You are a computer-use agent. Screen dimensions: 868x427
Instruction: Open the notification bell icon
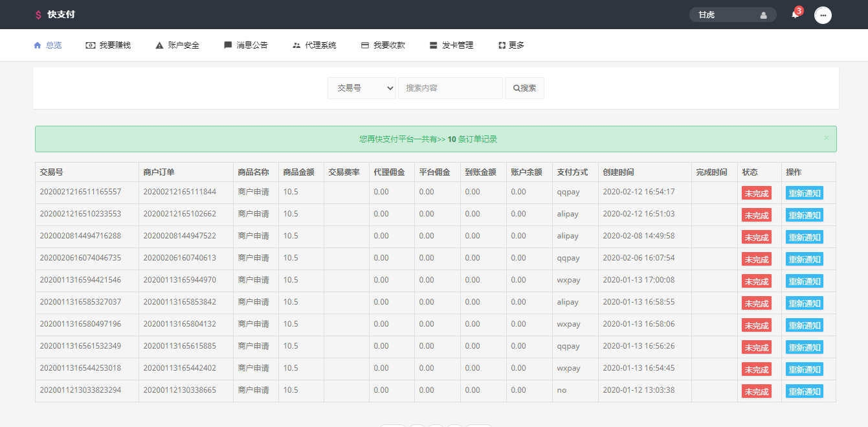[795, 14]
